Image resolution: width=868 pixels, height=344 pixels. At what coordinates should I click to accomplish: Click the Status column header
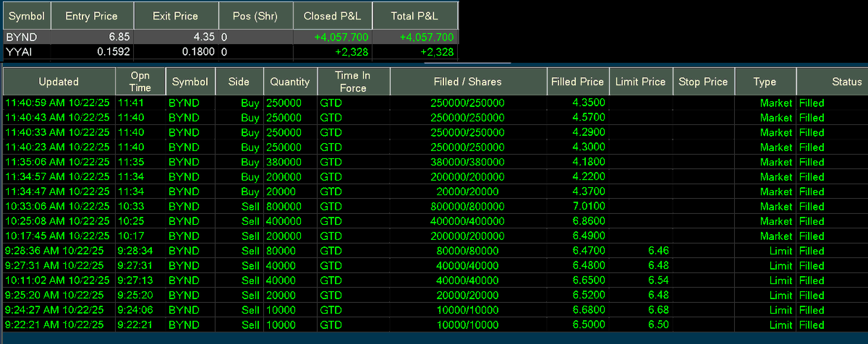832,82
